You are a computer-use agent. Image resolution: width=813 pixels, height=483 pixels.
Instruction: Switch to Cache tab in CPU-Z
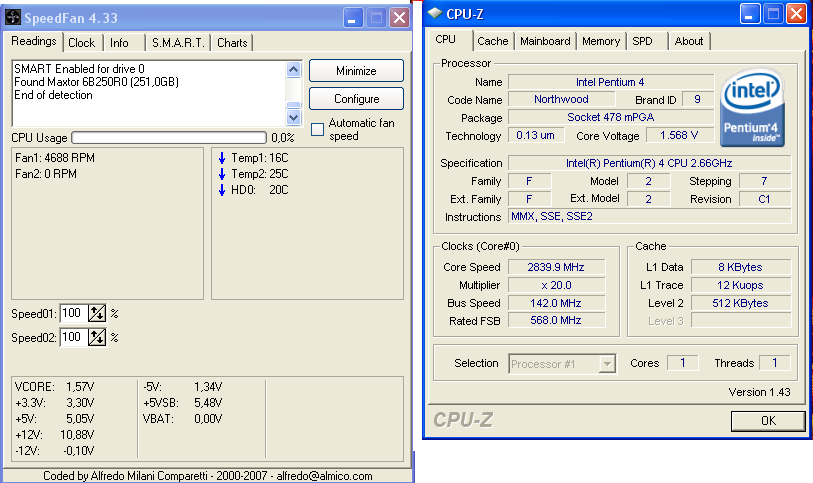[493, 41]
